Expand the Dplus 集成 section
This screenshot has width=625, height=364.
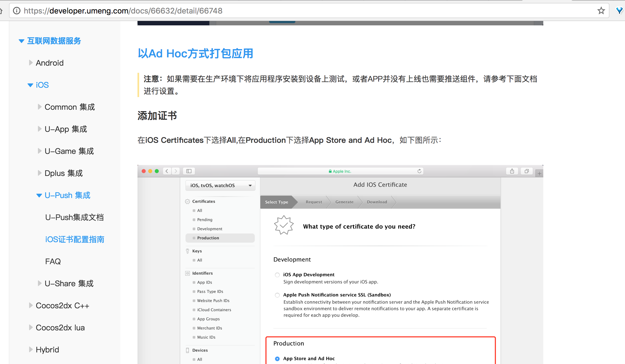(39, 173)
